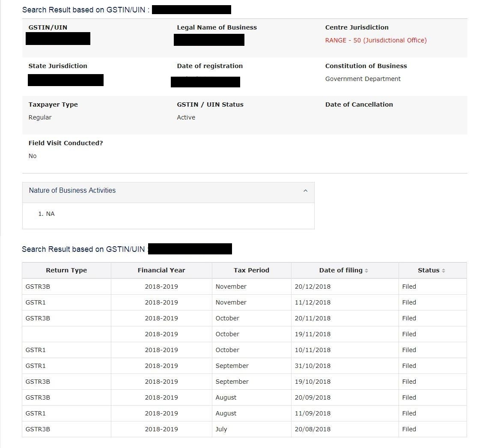488x448 pixels.
Task: Click the 20/11/2018 filing date cell
Action: (312, 318)
